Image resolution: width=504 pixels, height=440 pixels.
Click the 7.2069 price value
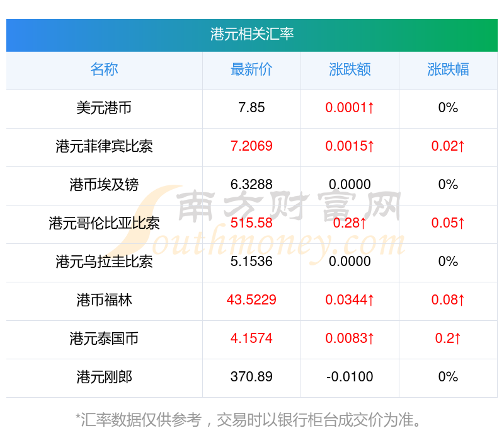tap(251, 146)
